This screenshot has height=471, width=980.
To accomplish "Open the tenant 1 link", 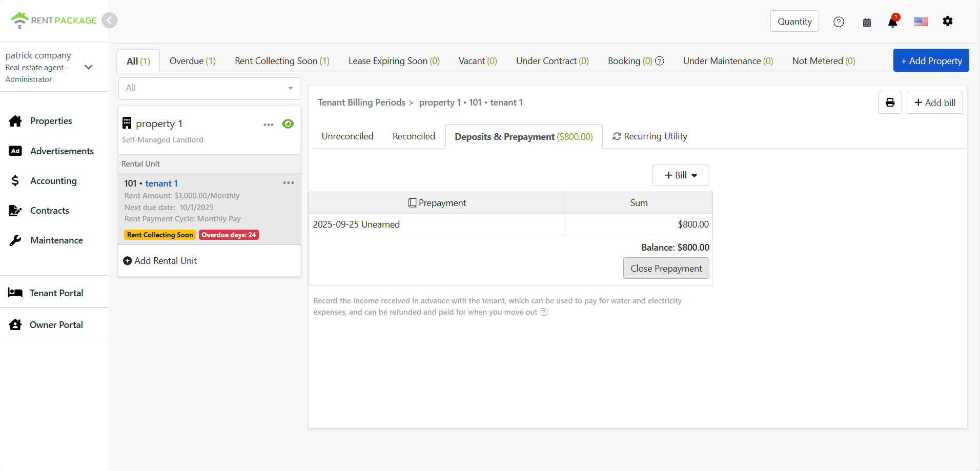I will coord(161,183).
